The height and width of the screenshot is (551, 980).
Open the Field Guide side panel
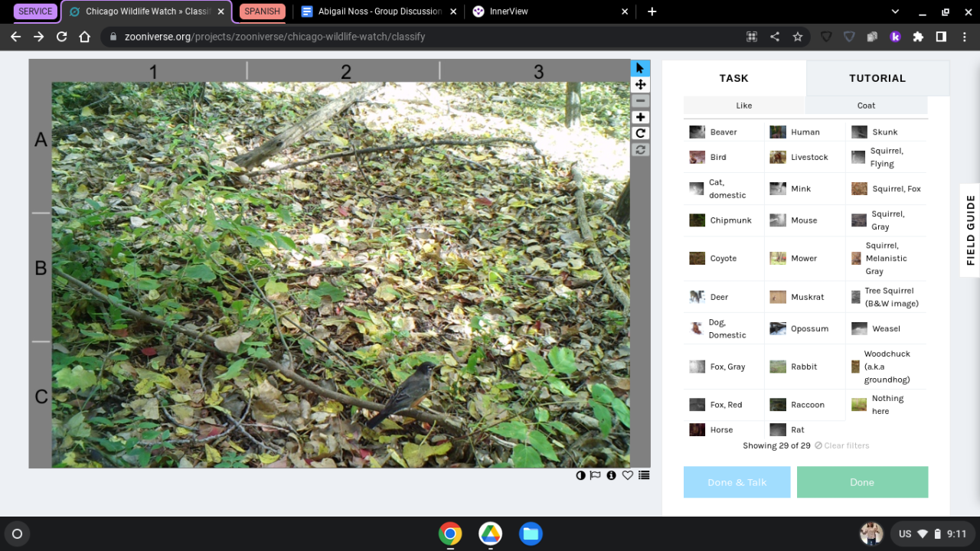pos(970,230)
